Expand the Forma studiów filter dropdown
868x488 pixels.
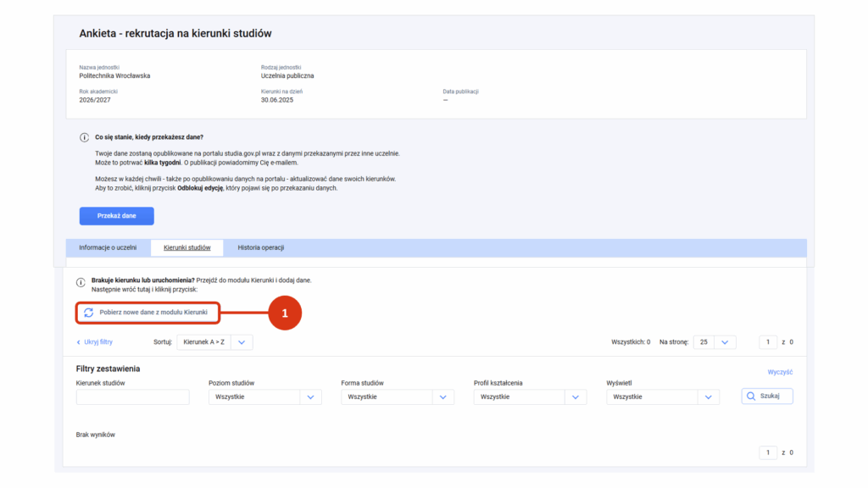pos(397,396)
